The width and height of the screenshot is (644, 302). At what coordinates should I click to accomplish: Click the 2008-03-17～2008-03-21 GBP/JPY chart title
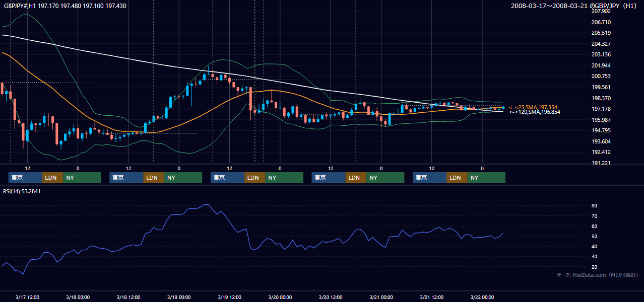pyautogui.click(x=574, y=6)
